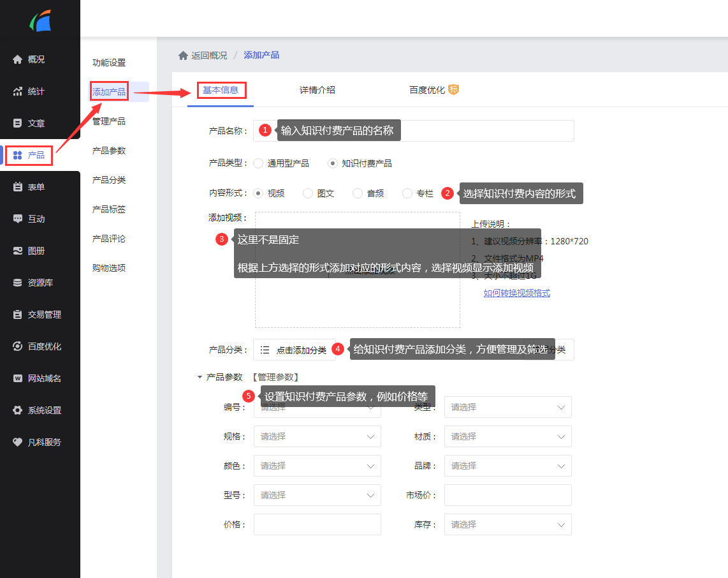Open the 百度优化 tab

[427, 90]
